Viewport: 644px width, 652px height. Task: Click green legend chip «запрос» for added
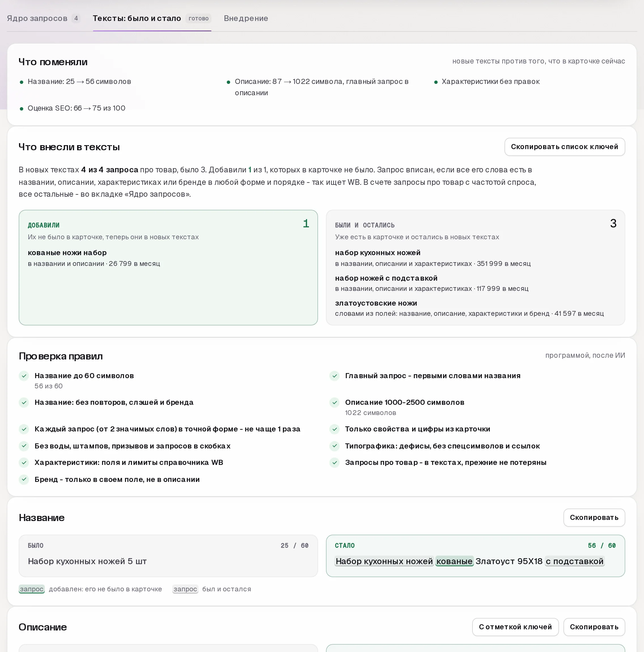32,589
